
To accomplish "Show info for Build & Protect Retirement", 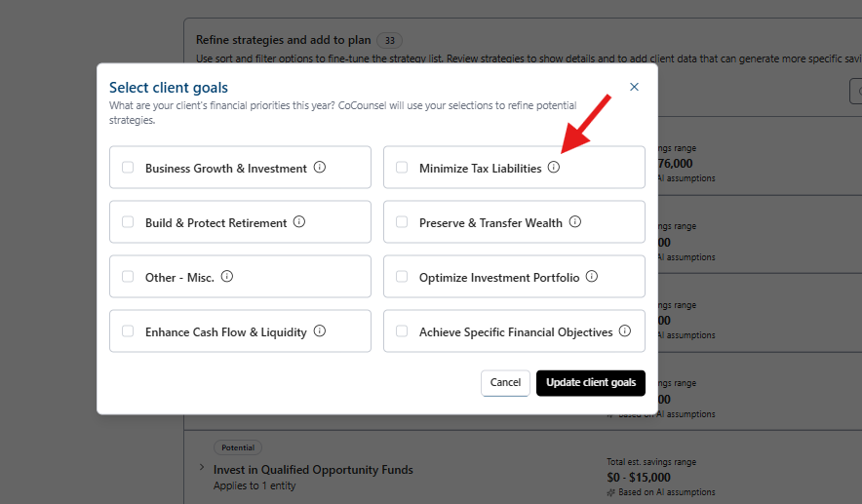I will coord(299,222).
